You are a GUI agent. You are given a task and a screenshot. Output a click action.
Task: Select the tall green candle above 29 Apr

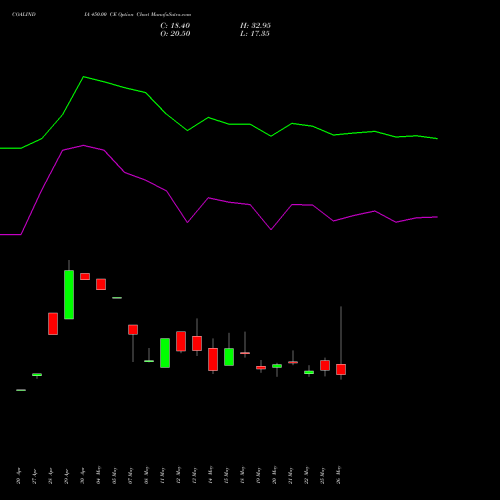click(x=69, y=295)
